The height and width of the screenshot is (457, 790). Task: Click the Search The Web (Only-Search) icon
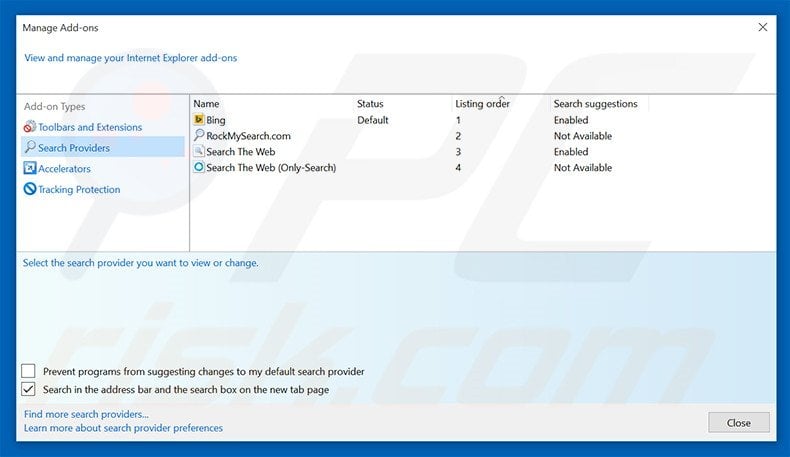coord(199,167)
